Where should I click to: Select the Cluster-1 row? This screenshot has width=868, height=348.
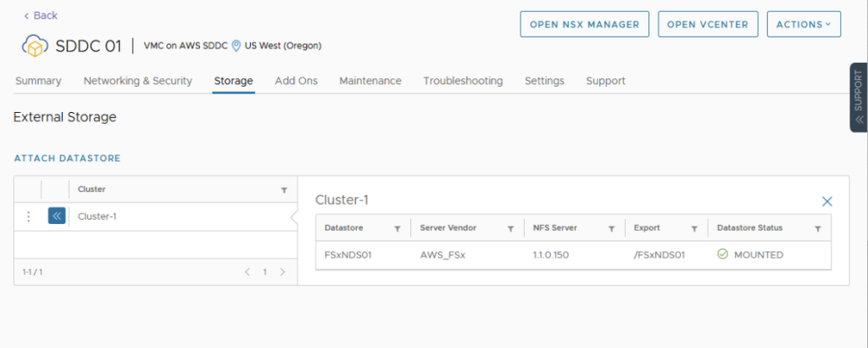coord(156,216)
